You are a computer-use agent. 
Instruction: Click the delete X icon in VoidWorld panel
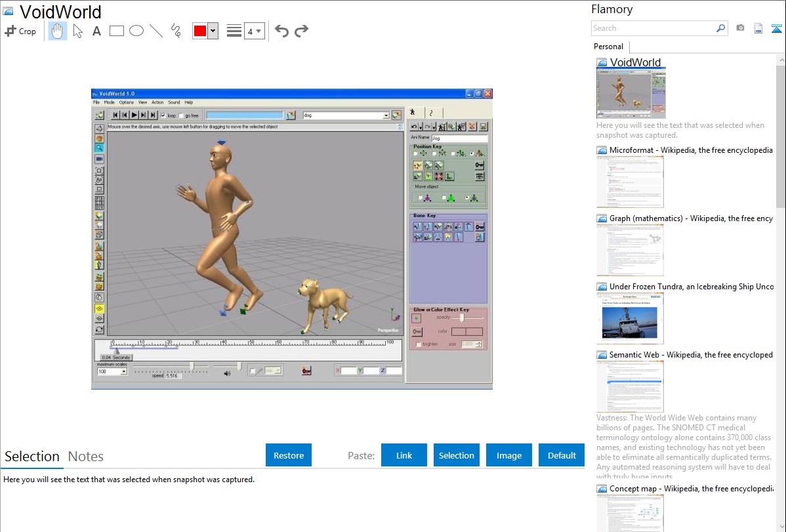tap(472, 127)
